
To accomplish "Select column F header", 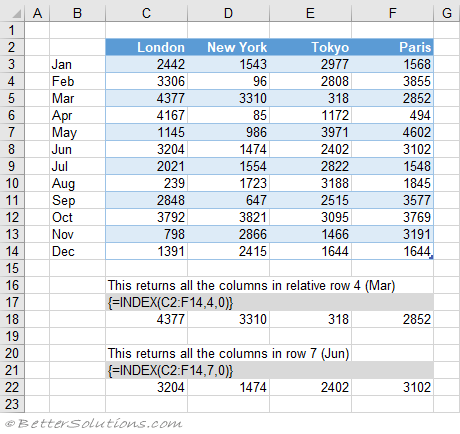I will click(392, 13).
